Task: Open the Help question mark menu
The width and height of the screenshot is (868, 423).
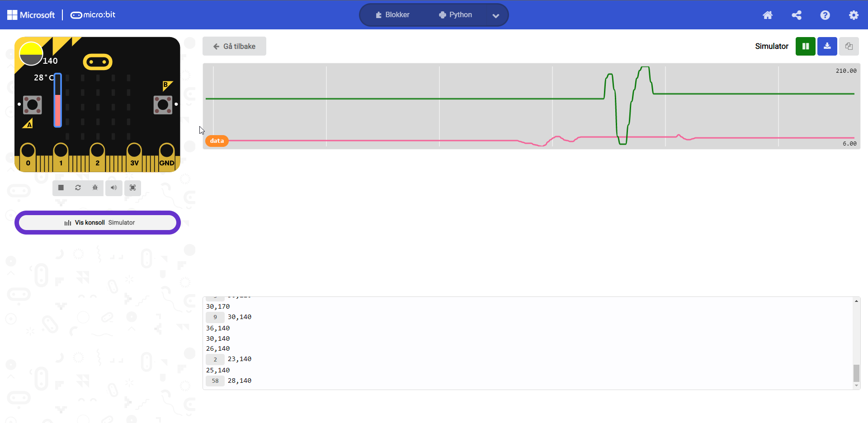Action: pyautogui.click(x=825, y=15)
